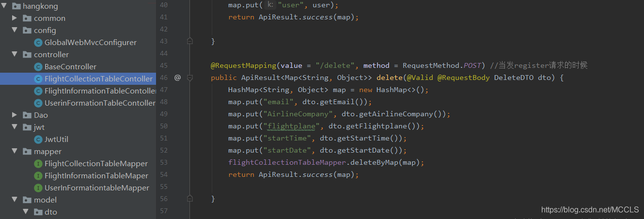The height and width of the screenshot is (219, 644).
Task: Click interface icon of FlightInformationTableMaper
Action: (x=38, y=176)
